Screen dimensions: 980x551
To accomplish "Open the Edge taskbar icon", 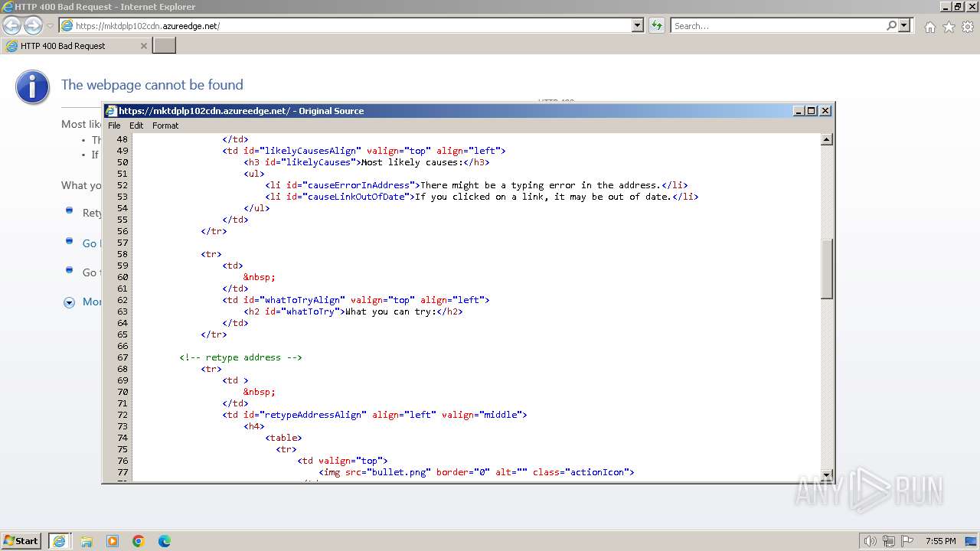I will click(165, 541).
